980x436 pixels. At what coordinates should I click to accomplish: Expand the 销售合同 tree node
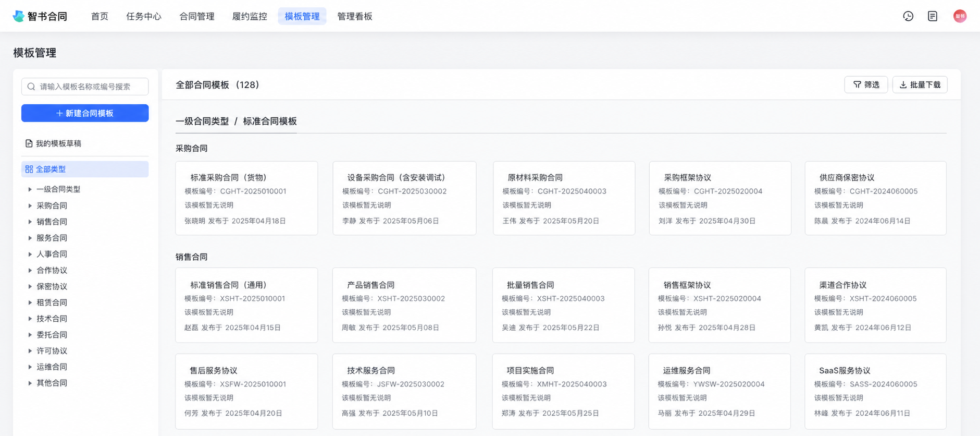point(30,222)
